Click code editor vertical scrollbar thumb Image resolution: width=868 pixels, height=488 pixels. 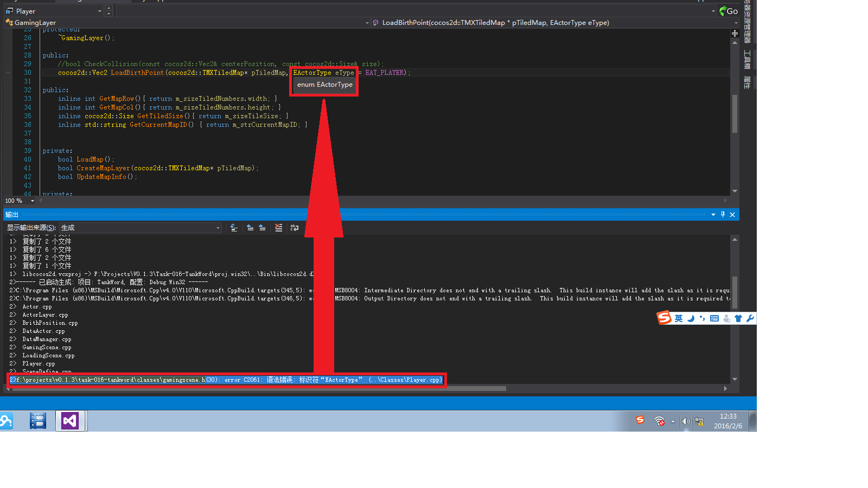click(735, 114)
